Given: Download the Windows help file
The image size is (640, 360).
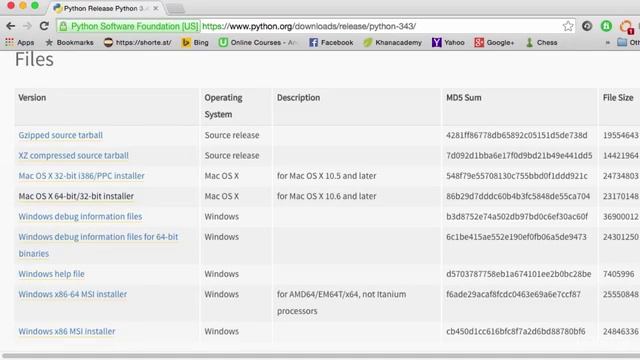Looking at the screenshot, I should 51,274.
